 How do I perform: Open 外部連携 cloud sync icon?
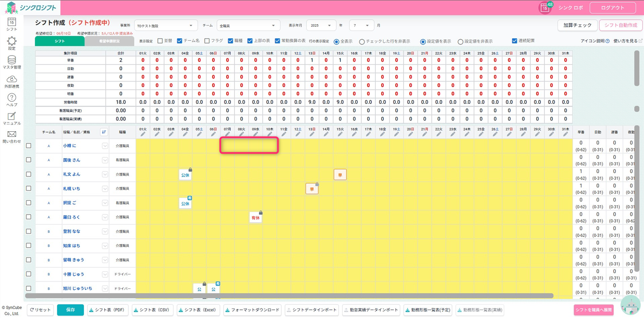click(x=12, y=79)
